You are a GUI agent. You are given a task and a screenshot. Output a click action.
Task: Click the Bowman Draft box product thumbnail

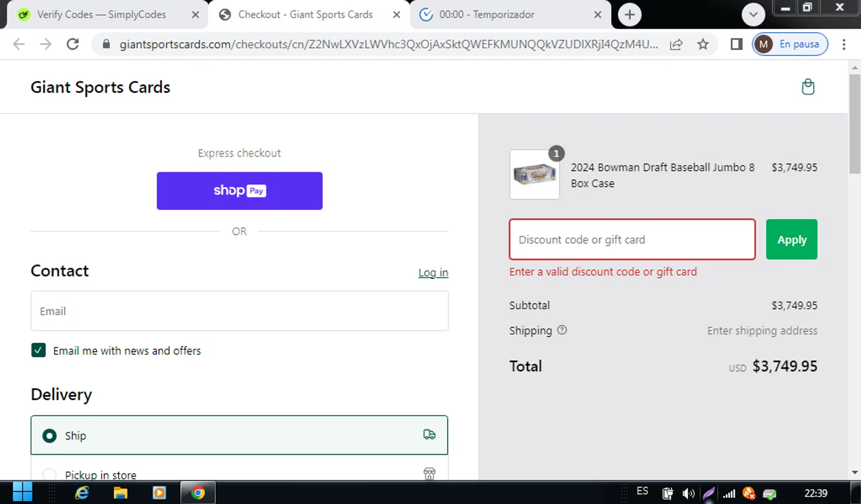534,175
